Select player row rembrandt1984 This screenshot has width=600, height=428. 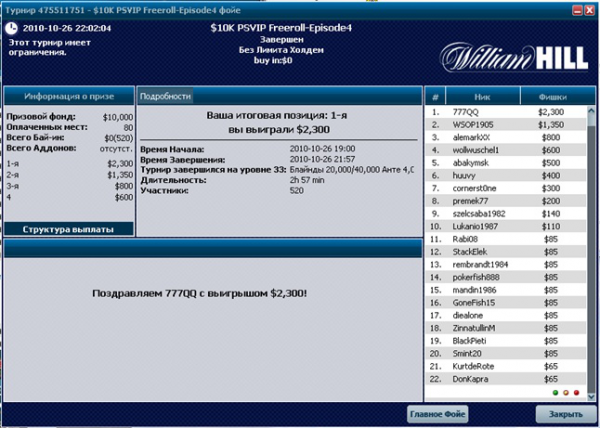505,265
